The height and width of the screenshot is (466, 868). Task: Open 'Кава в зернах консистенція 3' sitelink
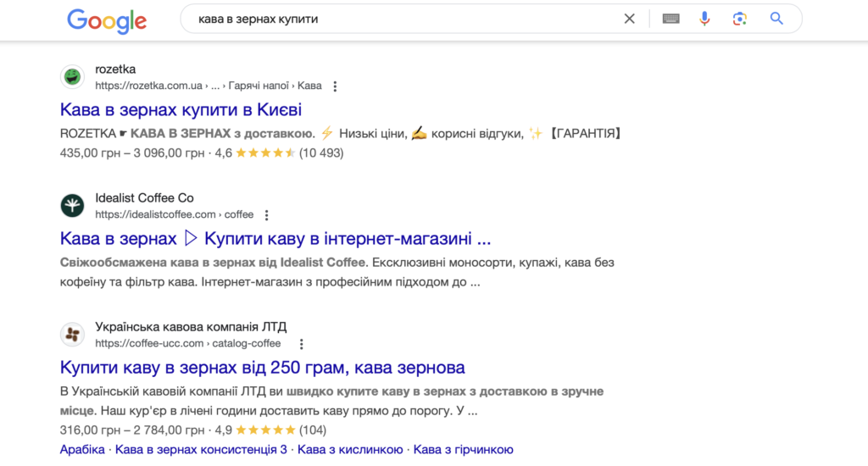(x=201, y=449)
